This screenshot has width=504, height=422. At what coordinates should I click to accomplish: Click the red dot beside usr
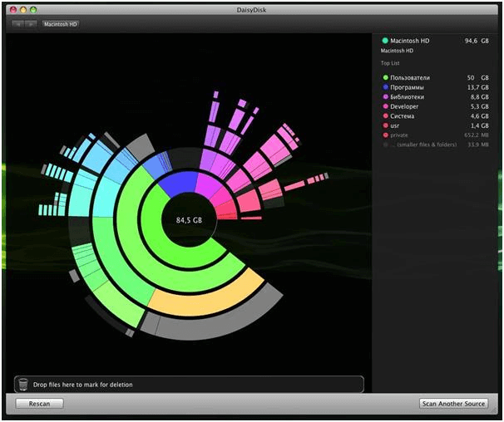click(x=385, y=125)
